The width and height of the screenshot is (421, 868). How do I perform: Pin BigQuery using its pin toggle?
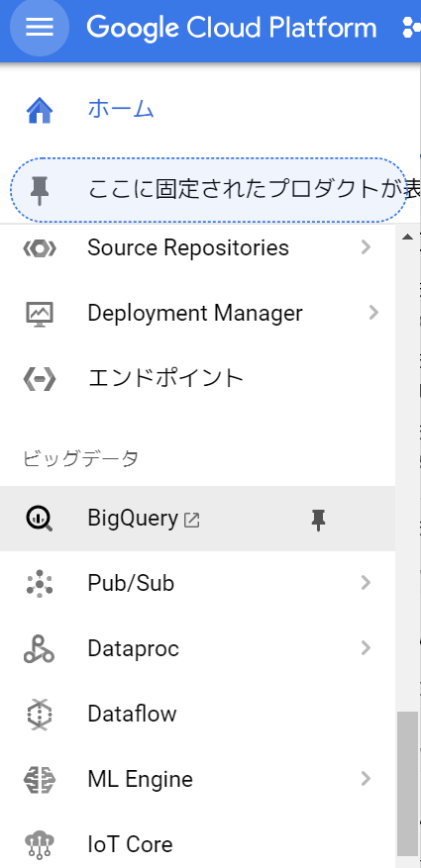click(x=318, y=520)
